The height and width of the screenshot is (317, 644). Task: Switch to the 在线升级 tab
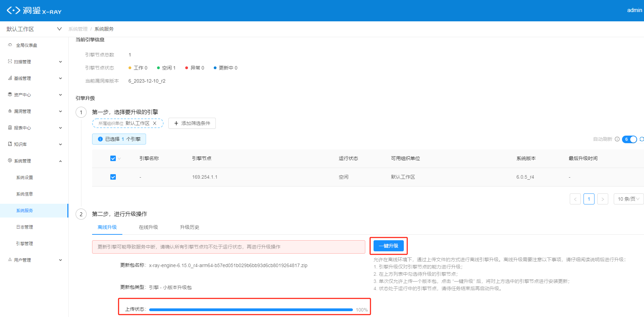tap(148, 227)
